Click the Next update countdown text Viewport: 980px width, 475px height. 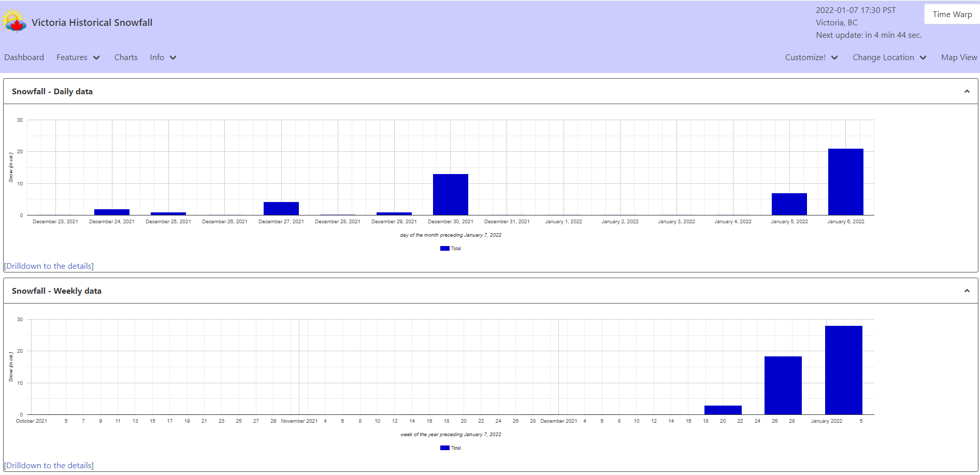(x=869, y=35)
